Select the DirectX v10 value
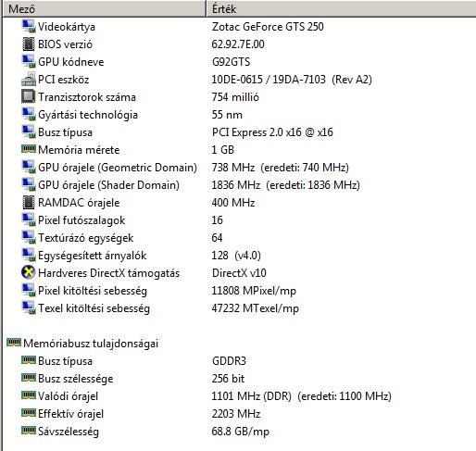This screenshot has width=476, height=451. (239, 273)
